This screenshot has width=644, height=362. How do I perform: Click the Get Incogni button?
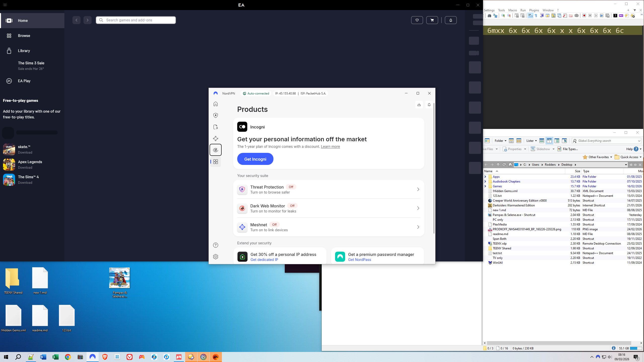pyautogui.click(x=255, y=159)
